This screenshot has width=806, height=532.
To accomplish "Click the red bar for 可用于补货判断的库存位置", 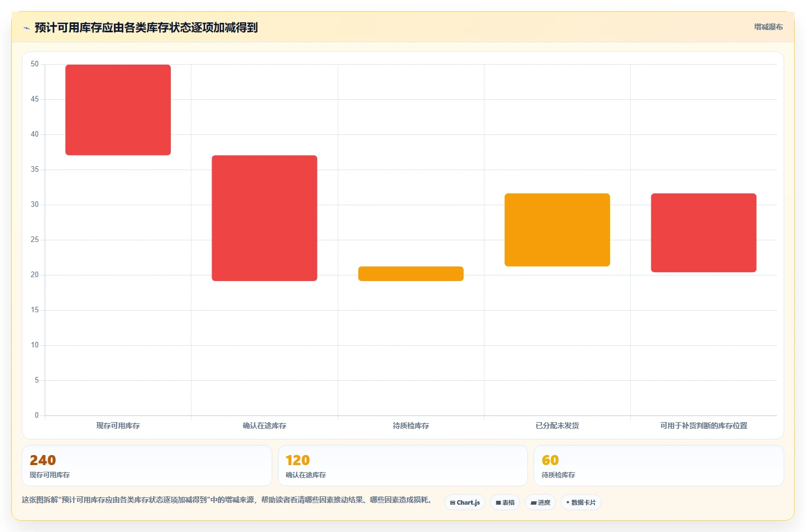I will (703, 233).
